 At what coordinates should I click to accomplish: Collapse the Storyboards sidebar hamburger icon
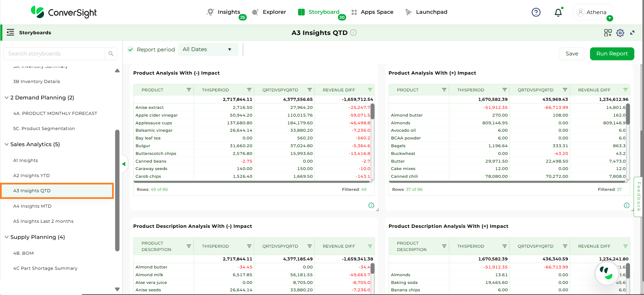pos(10,32)
